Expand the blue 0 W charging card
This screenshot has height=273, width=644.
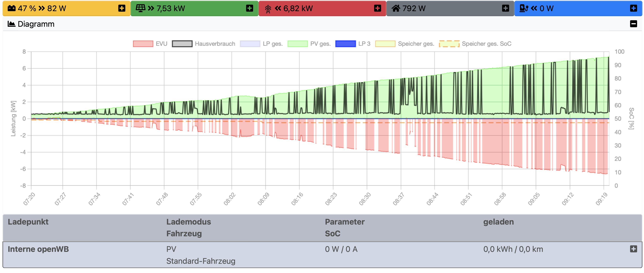633,8
